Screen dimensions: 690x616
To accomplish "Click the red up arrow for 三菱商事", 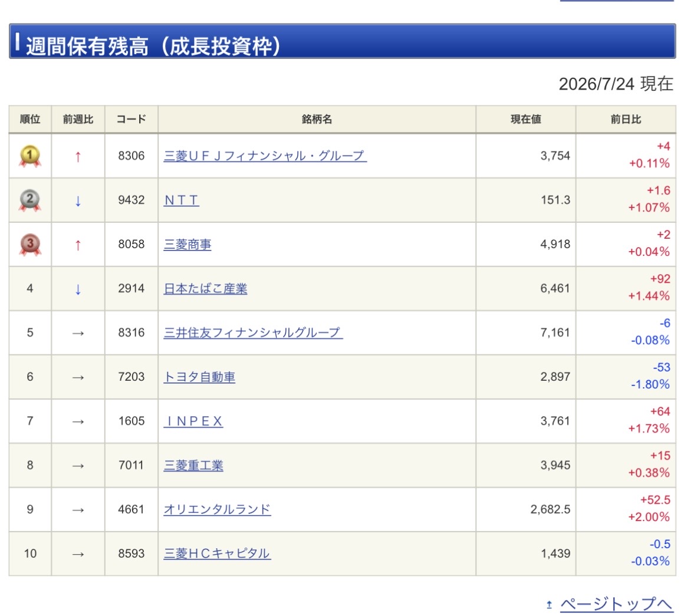I will 78,245.
